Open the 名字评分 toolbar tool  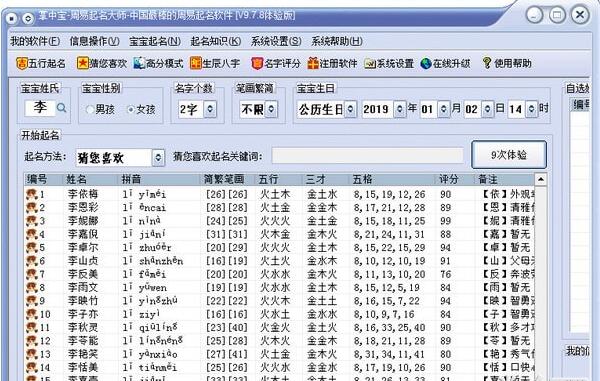276,63
